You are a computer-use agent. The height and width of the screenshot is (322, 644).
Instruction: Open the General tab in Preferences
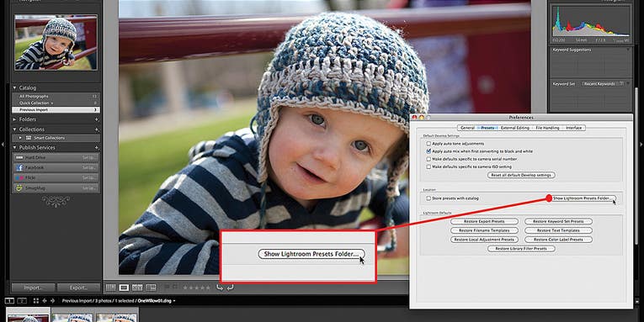(x=467, y=128)
